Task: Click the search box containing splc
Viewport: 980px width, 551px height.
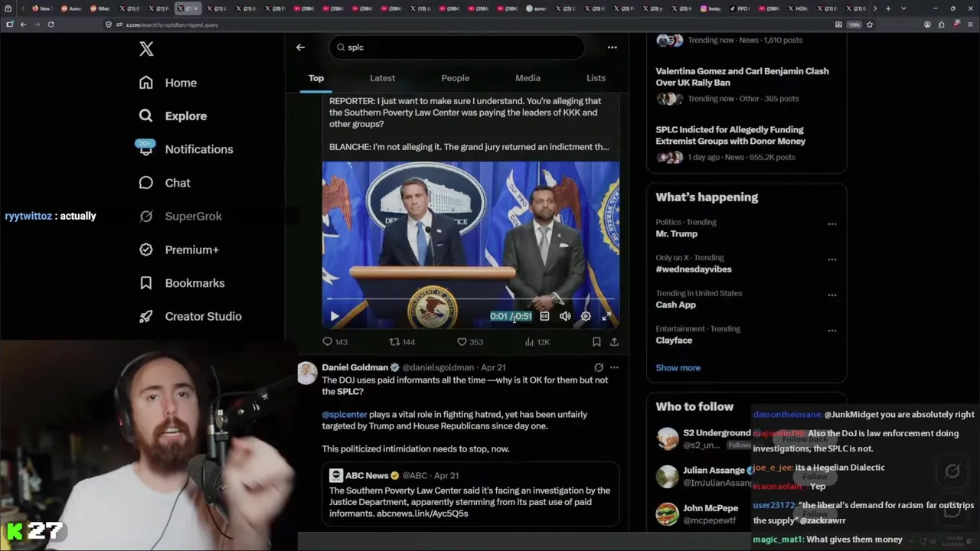Action: tap(457, 47)
